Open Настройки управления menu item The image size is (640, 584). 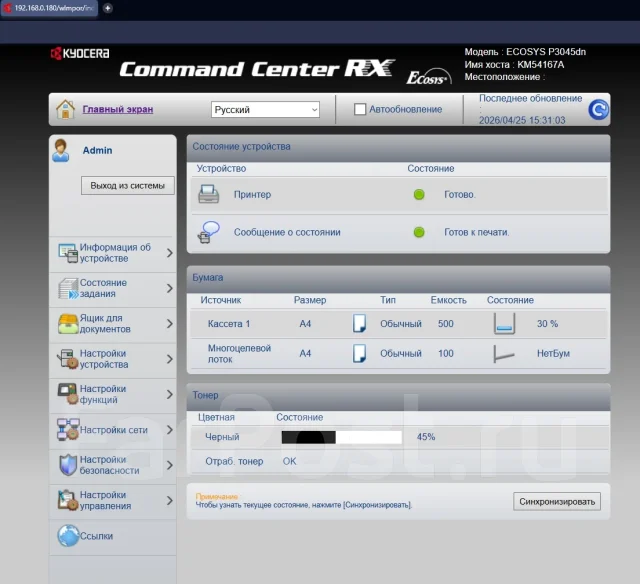[113, 500]
